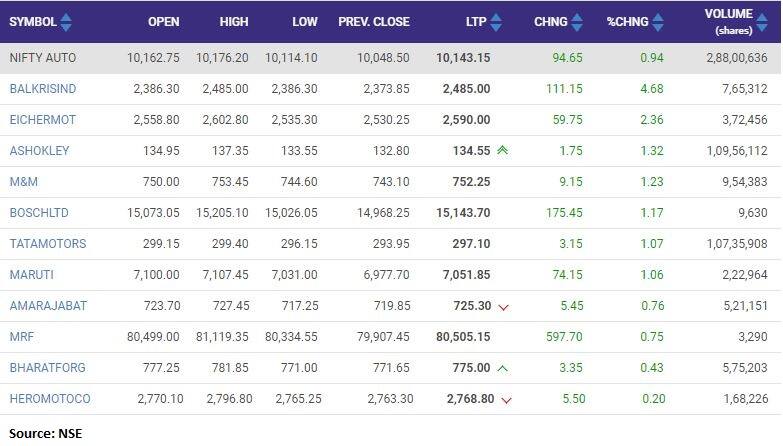
Task: Open AMARAJABAT stock link
Action: (48, 306)
